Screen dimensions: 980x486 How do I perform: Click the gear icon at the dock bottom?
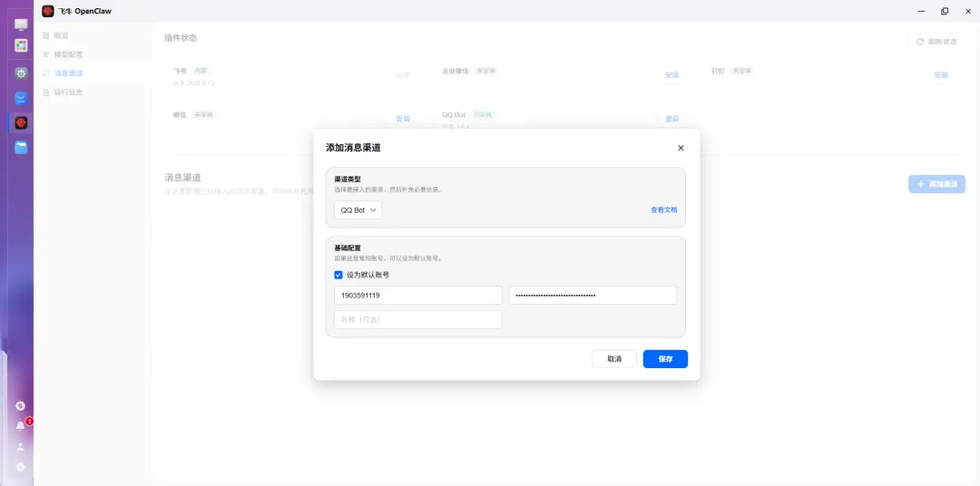click(21, 467)
